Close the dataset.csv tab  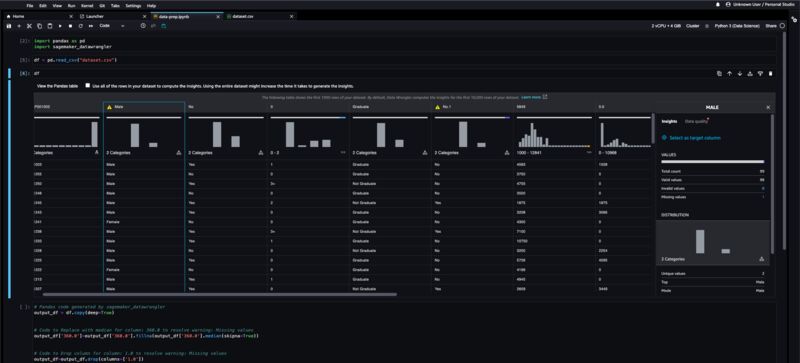pos(291,16)
